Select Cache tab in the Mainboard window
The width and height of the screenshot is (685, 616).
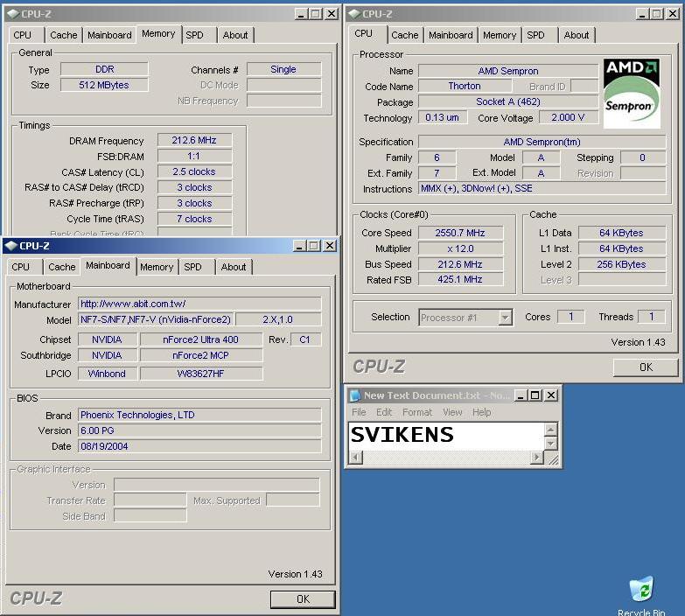pyautogui.click(x=61, y=267)
